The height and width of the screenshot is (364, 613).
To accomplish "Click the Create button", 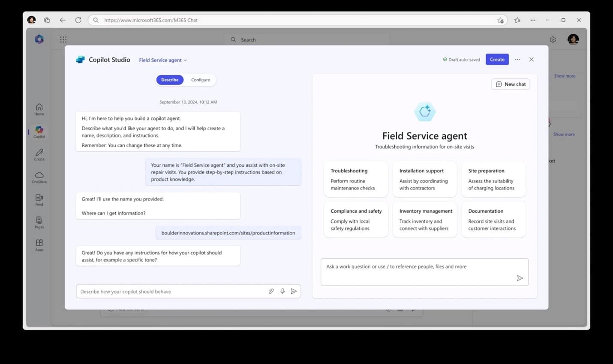I will click(497, 60).
